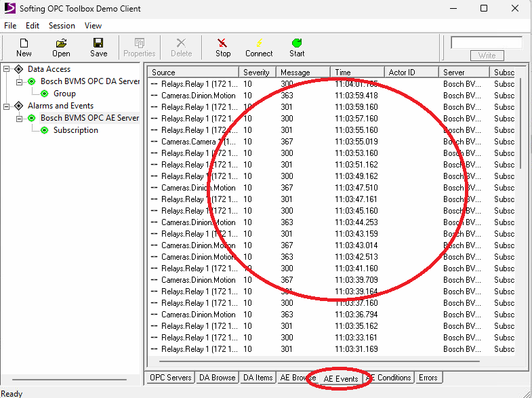The width and height of the screenshot is (532, 398).
Task: Switch to the AE Conditions tab
Action: [x=390, y=378]
